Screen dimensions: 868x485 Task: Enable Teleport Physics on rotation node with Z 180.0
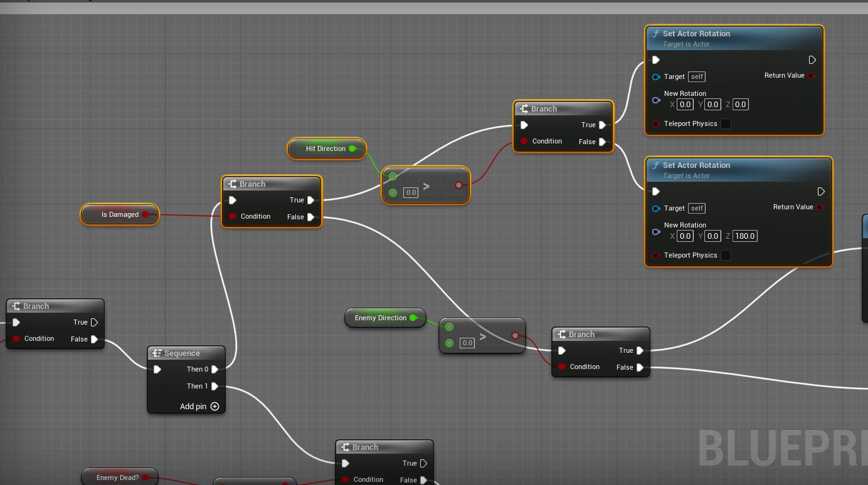click(726, 256)
